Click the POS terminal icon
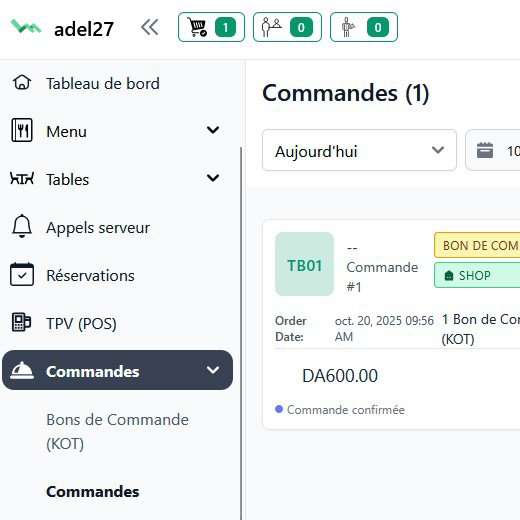This screenshot has height=520, width=520. (x=21, y=322)
